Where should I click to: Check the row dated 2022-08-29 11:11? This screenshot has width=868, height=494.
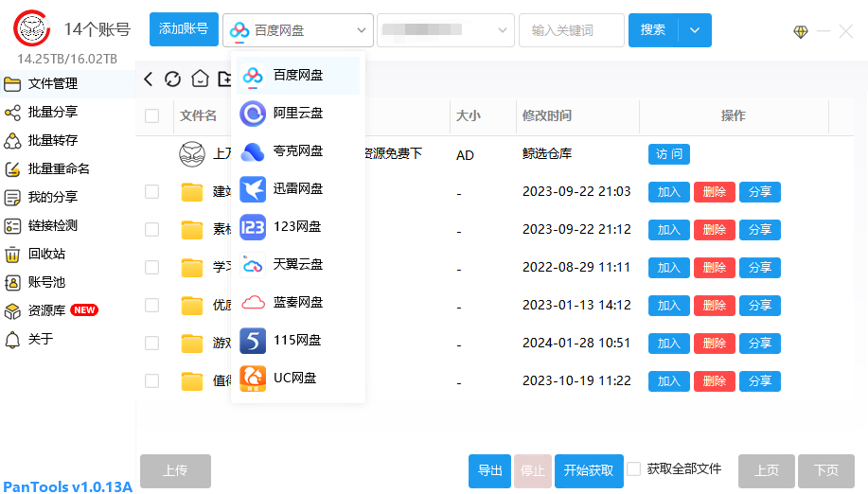(x=151, y=268)
